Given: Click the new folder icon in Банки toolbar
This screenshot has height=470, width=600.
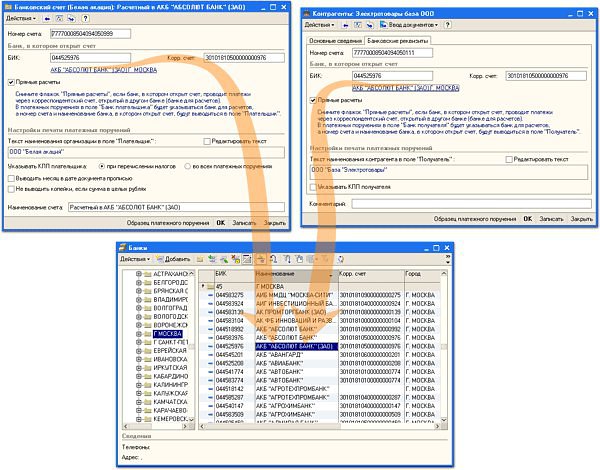Looking at the screenshot, I should point(202,259).
